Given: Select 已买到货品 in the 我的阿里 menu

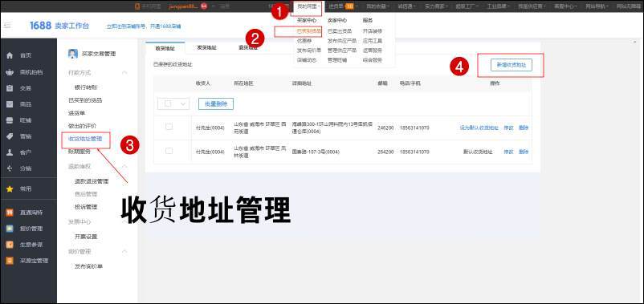Looking at the screenshot, I should click(309, 30).
